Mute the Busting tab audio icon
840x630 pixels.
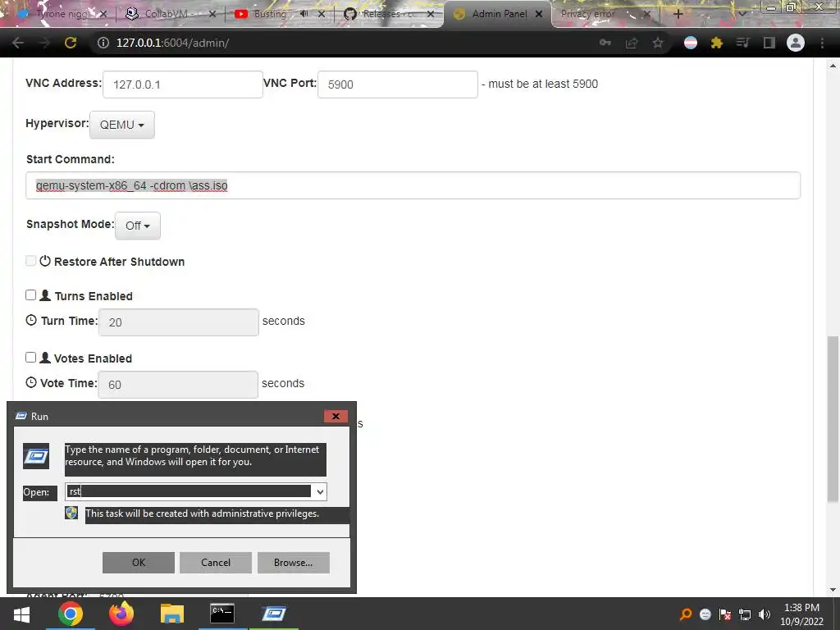pyautogui.click(x=304, y=14)
